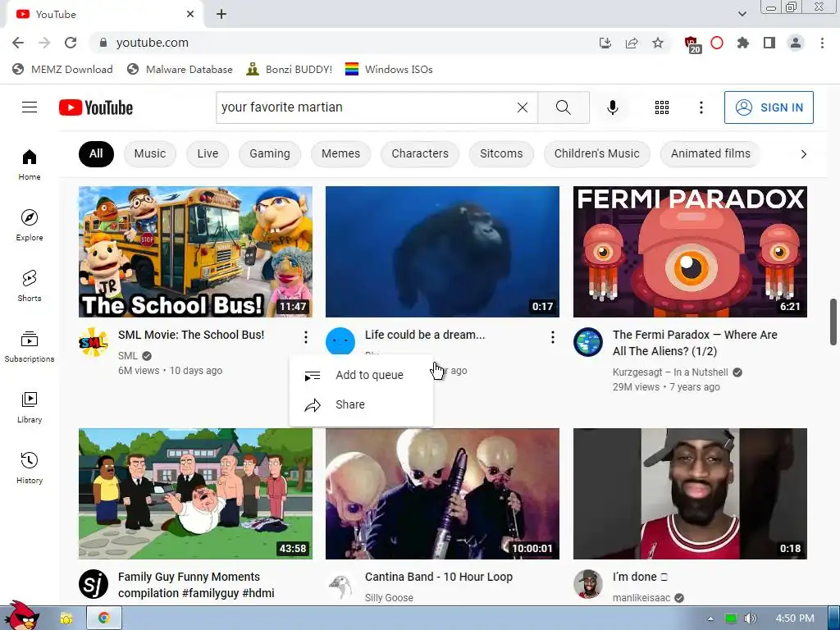840x630 pixels.
Task: Click SML channel avatar
Action: 94,342
